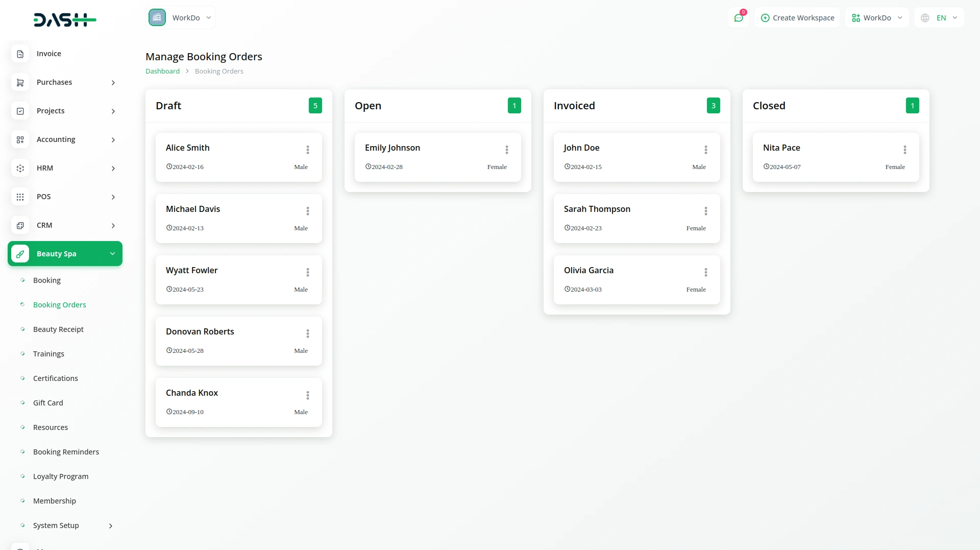Go to Beauty Receipt page
The width and height of the screenshot is (980, 550).
(x=58, y=329)
